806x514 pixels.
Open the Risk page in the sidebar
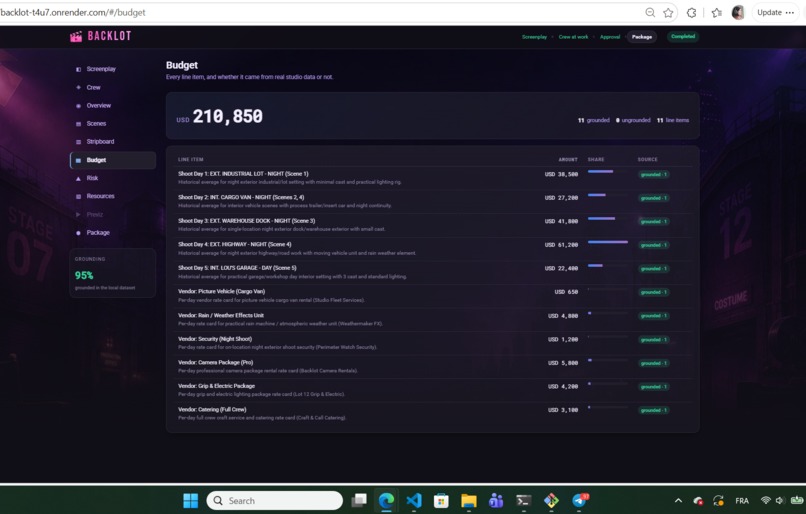click(113, 178)
